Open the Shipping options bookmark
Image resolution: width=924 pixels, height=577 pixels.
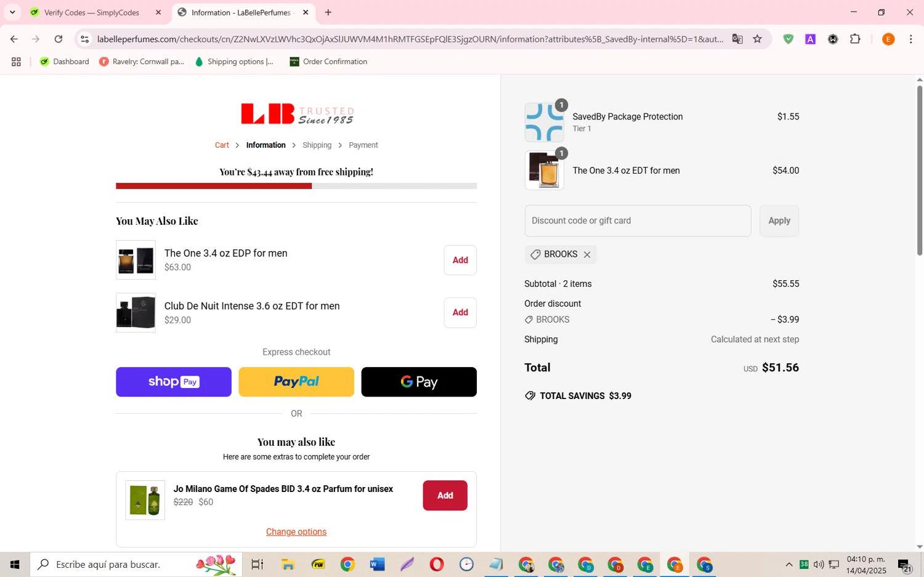click(x=234, y=62)
